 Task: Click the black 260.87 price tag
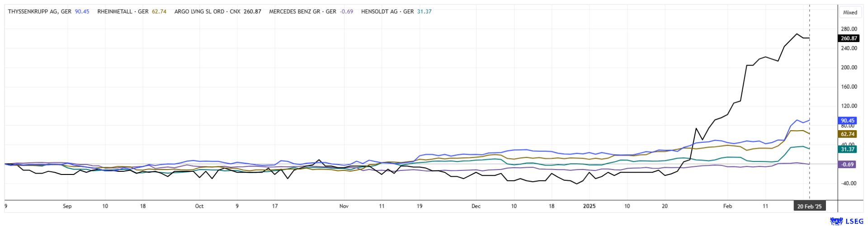click(849, 39)
